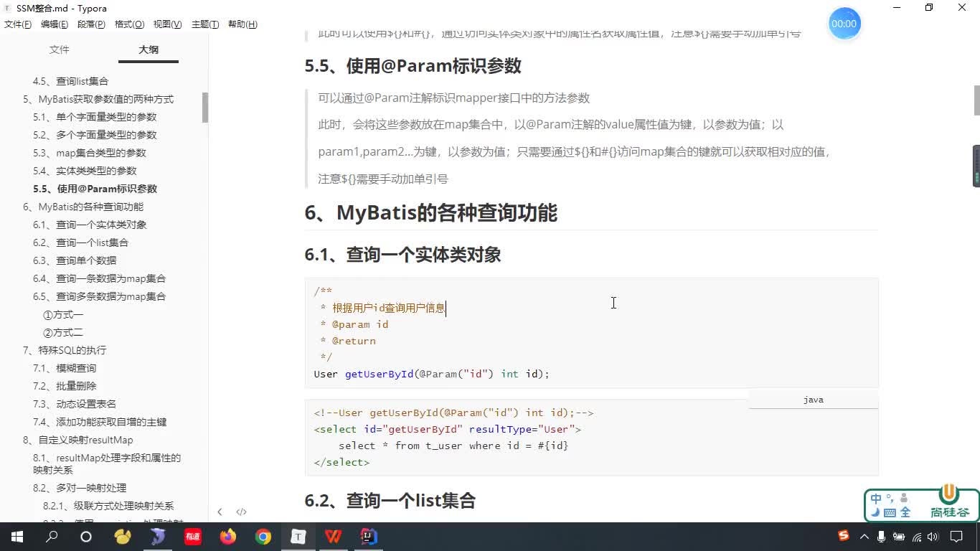Show hidden tray icons arrow
The image size is (980, 551).
coord(864,537)
